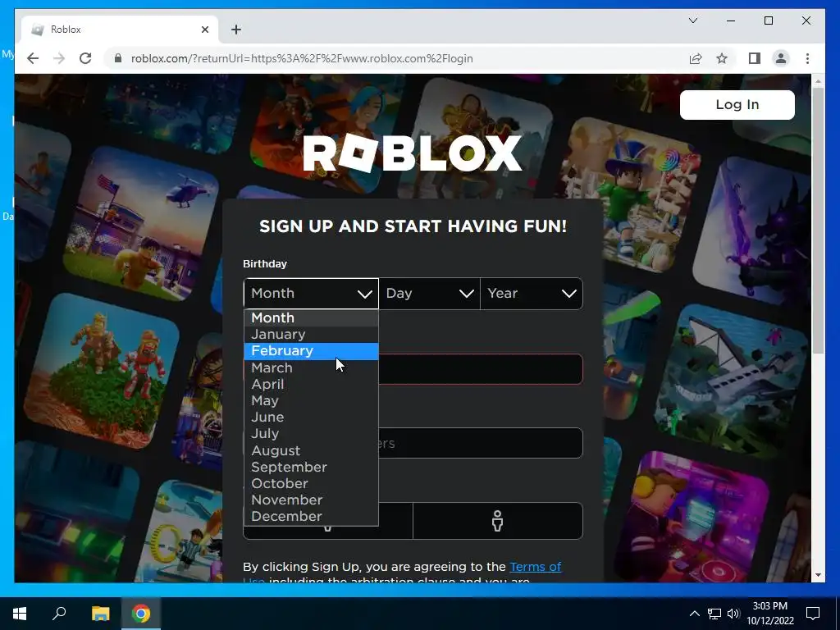Click the page vertical scrollbar thumb
The height and width of the screenshot is (630, 840).
(818, 220)
